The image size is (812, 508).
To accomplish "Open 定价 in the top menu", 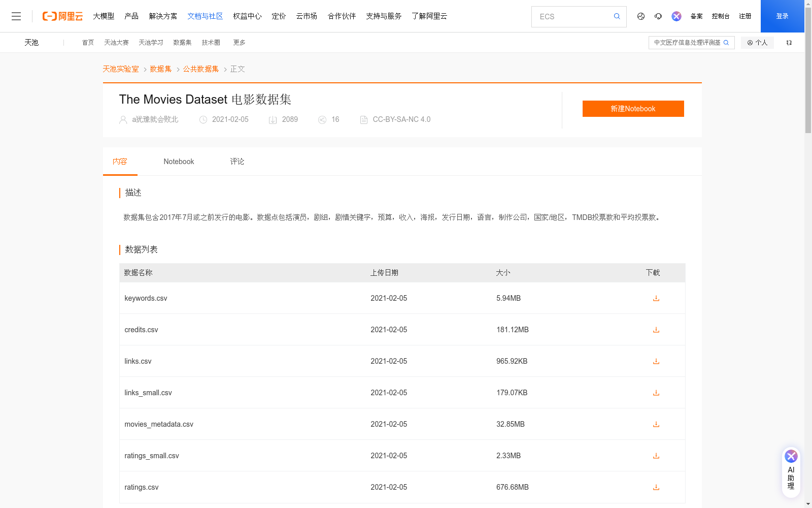I will [279, 16].
